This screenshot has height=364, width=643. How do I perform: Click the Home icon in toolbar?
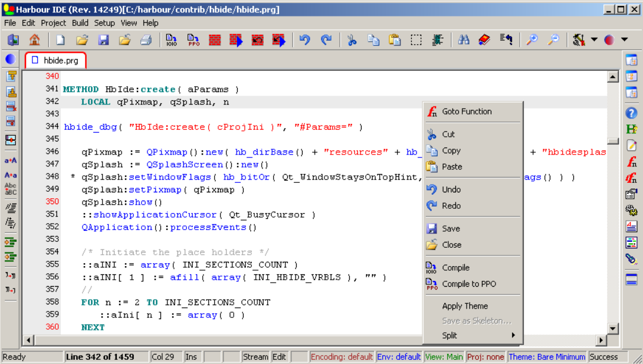[34, 40]
